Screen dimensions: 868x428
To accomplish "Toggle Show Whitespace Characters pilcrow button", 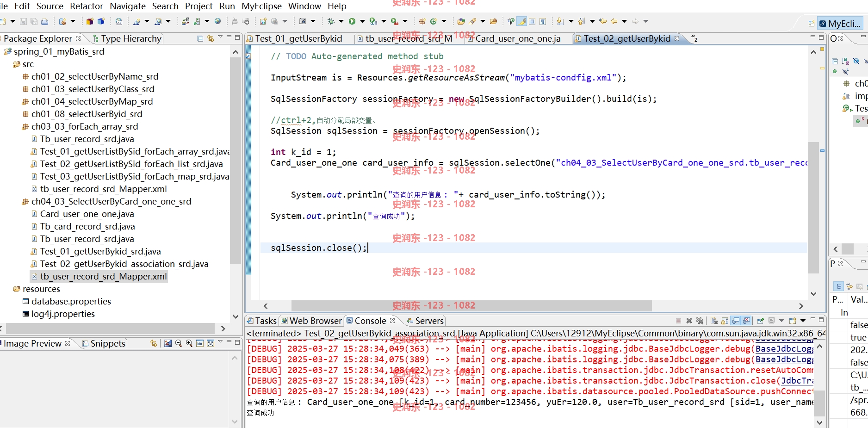I will (543, 21).
